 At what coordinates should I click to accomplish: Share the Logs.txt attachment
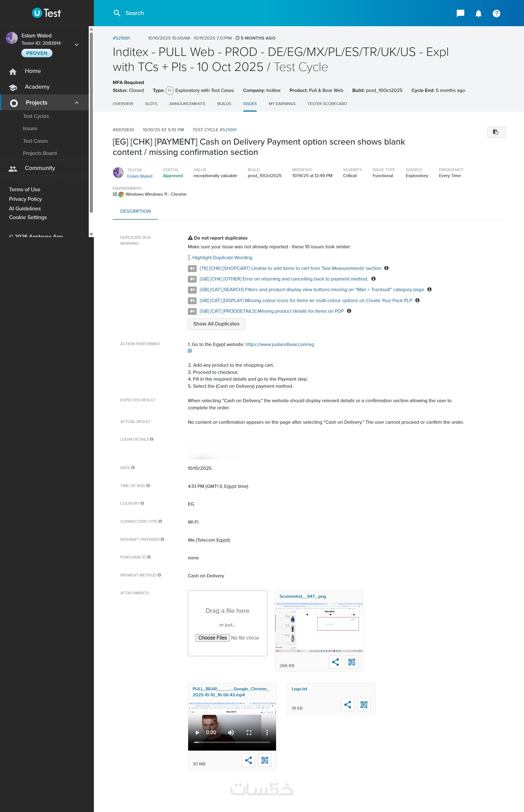tap(347, 704)
